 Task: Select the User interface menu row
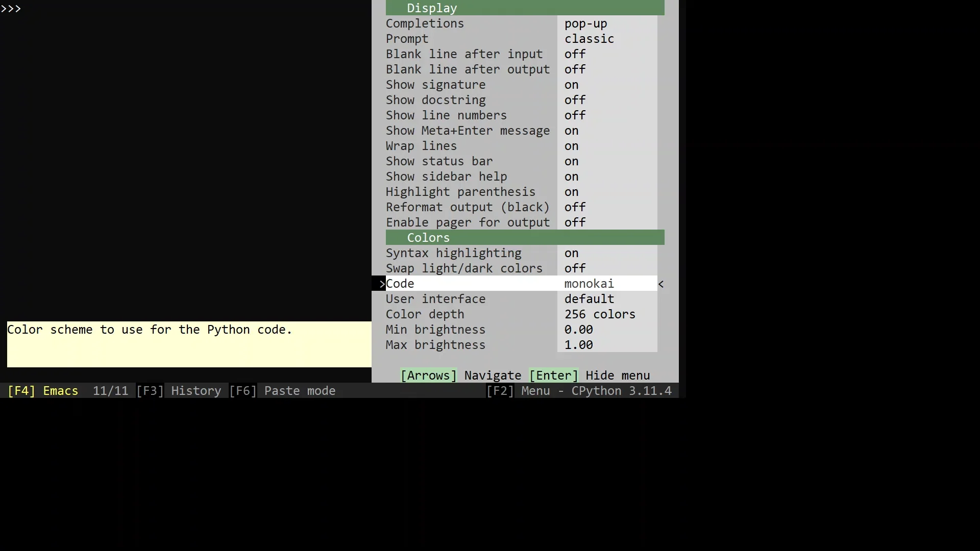435,299
